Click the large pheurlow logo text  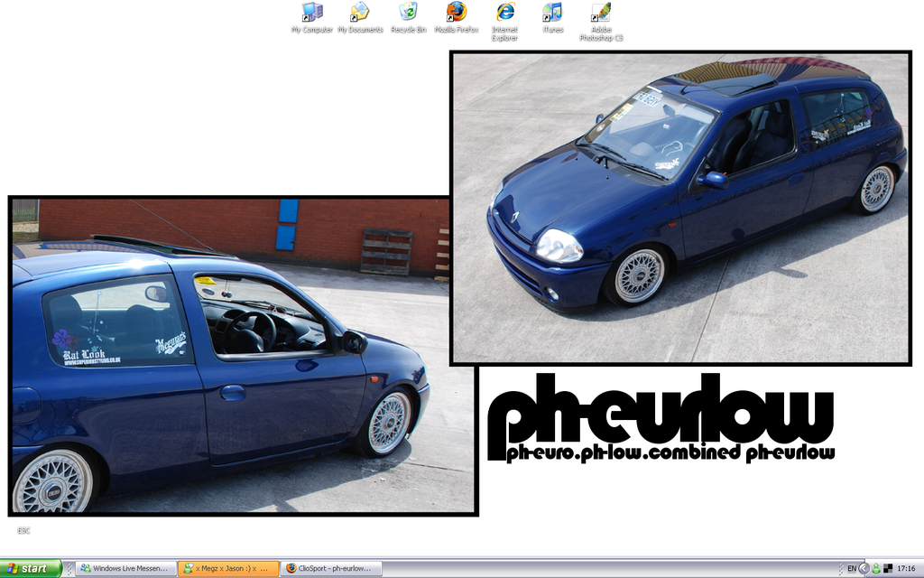tap(661, 411)
